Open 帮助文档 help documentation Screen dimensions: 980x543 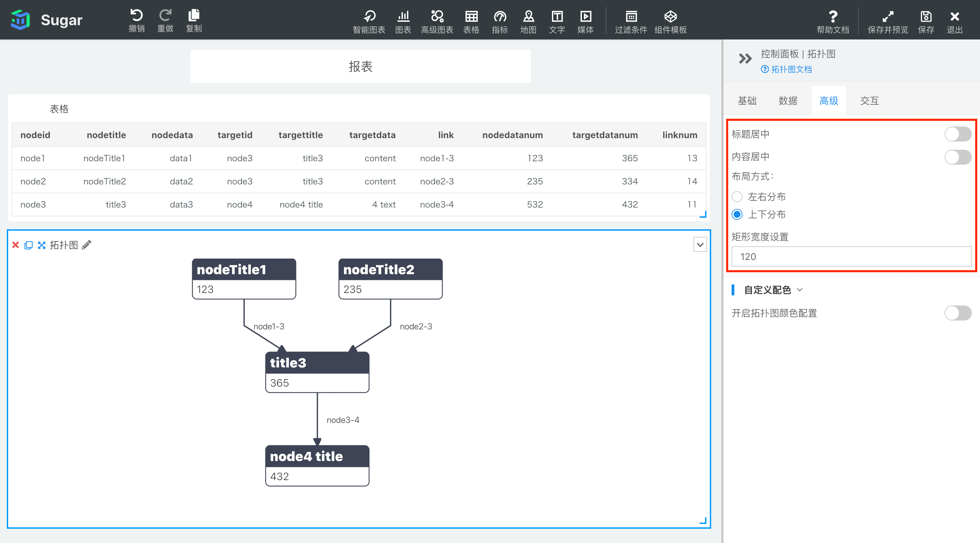pos(833,21)
